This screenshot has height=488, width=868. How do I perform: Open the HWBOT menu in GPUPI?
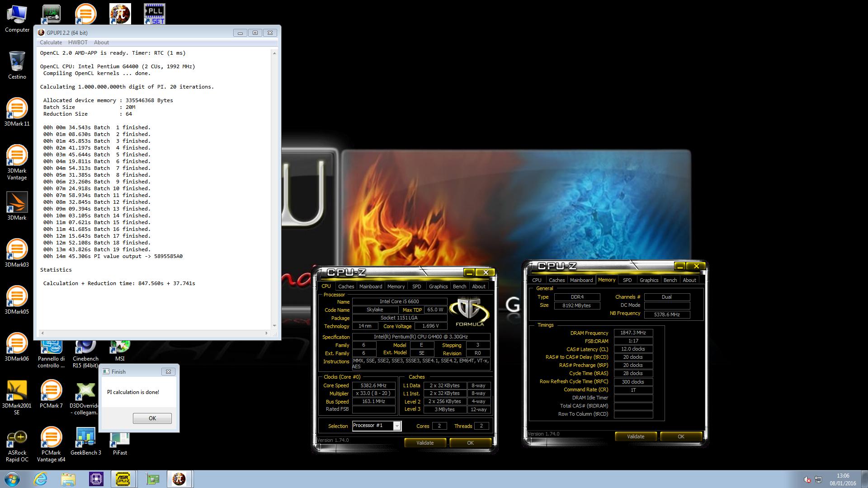(78, 42)
